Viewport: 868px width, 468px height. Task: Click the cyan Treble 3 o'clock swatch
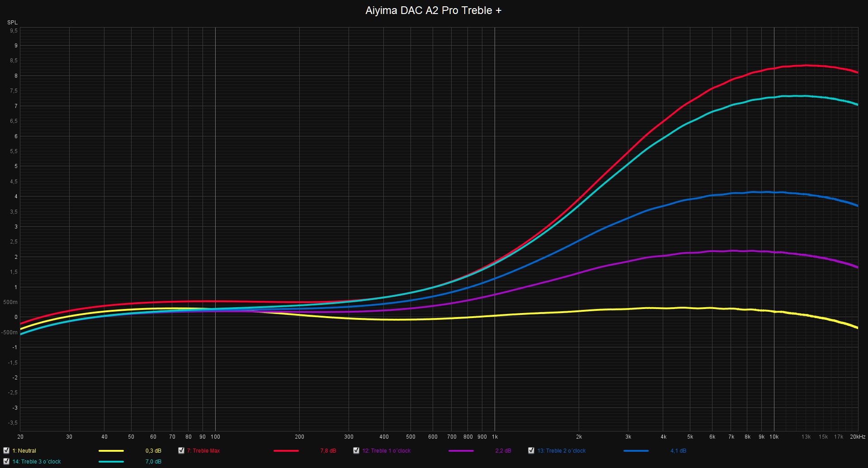[111, 462]
